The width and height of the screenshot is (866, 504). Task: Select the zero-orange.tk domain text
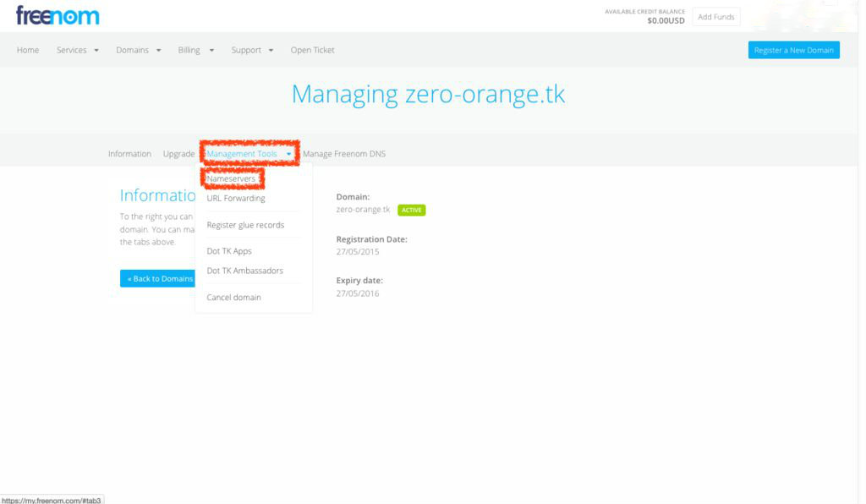click(x=363, y=209)
